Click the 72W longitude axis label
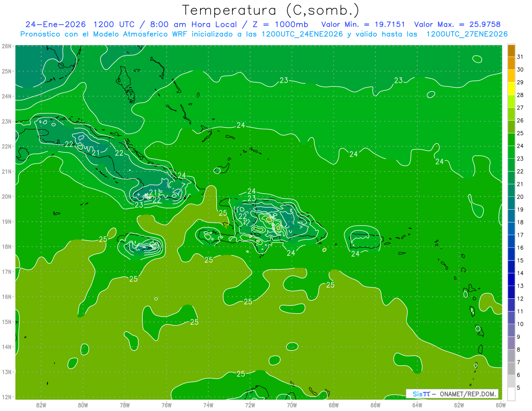The image size is (532, 411). (x=250, y=405)
